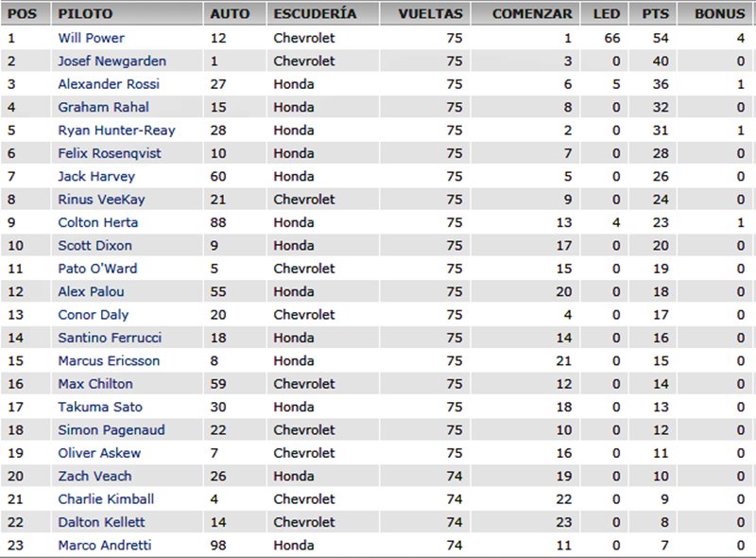Open Alex Palou's driver link
The width and height of the screenshot is (756, 558).
(91, 292)
